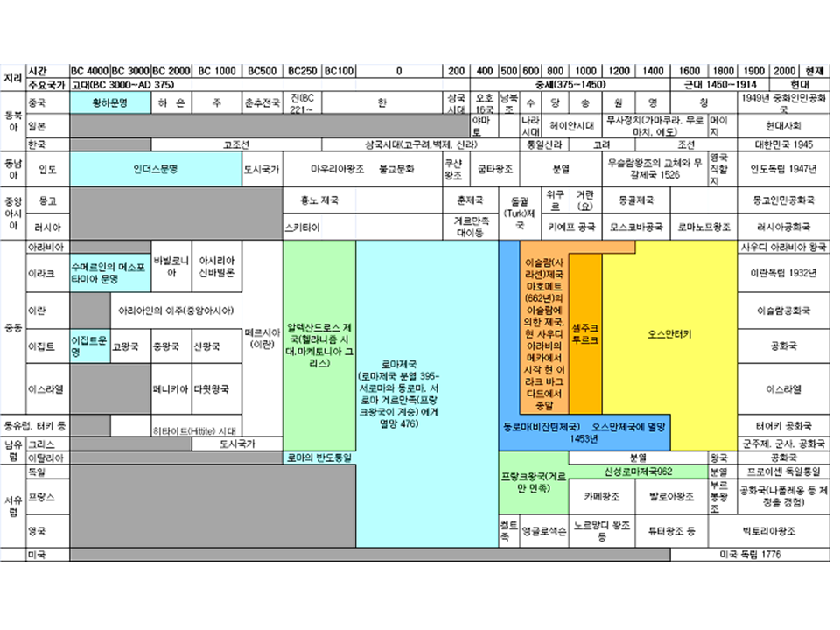Image resolution: width=840 pixels, height=630 pixels.
Task: Select the "현대사회" cell in the Japan row
Action: pyautogui.click(x=784, y=126)
